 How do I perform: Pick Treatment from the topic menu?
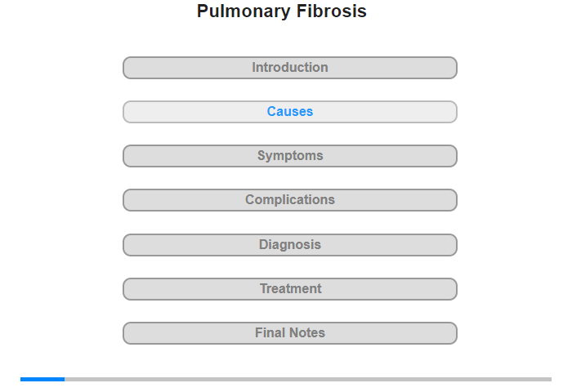290,289
